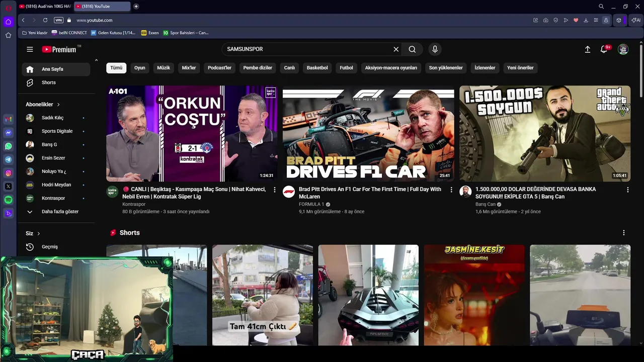Screen dimensions: 644x362
Task: Clear the SAMSUNSPOR search text
Action: tap(396, 49)
